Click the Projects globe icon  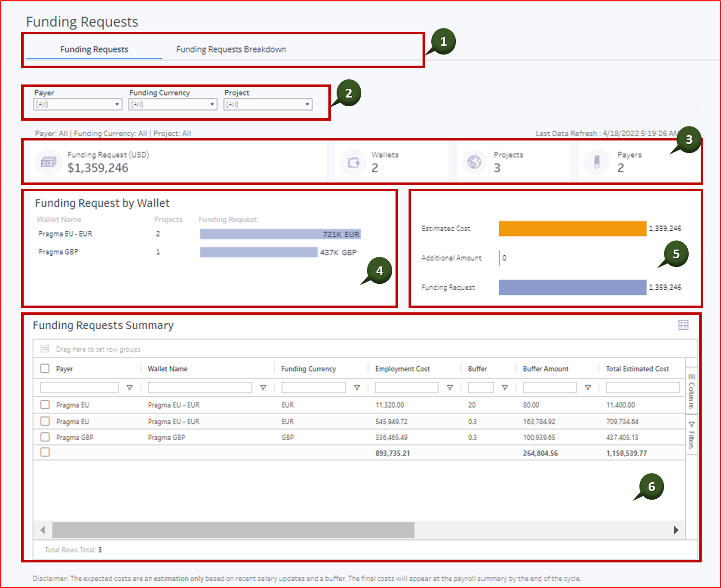475,162
